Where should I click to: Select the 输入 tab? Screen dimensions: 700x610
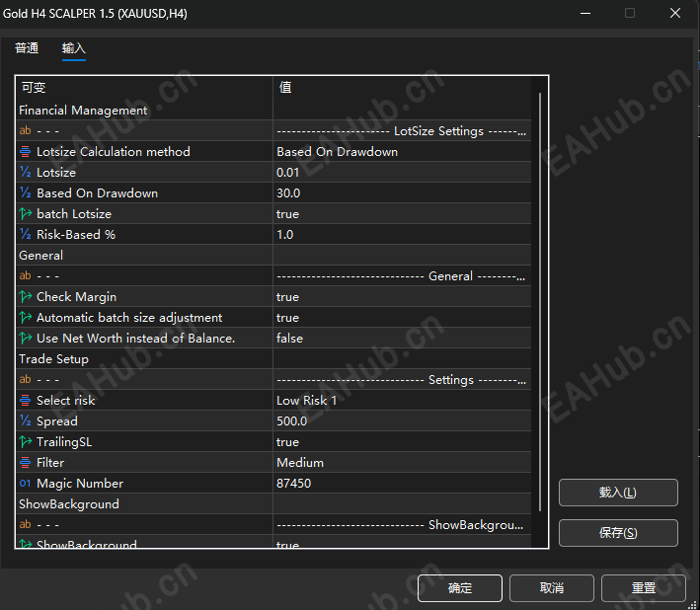pos(74,48)
